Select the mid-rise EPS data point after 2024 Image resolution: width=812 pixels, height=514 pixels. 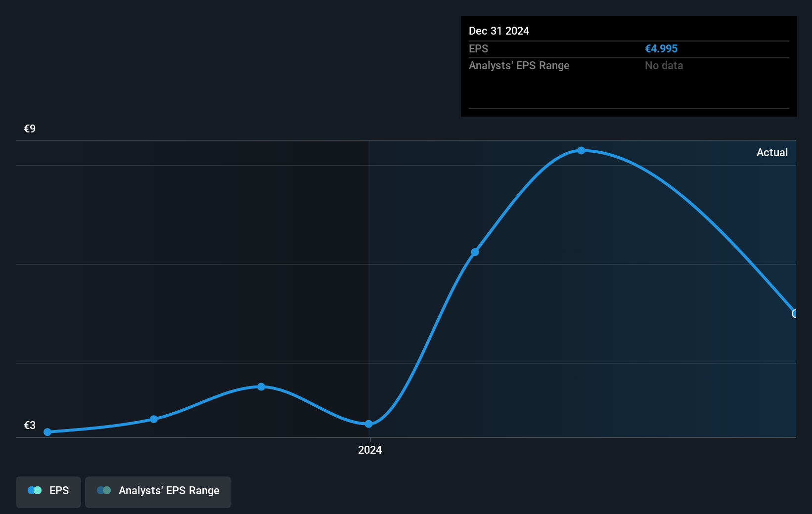475,252
